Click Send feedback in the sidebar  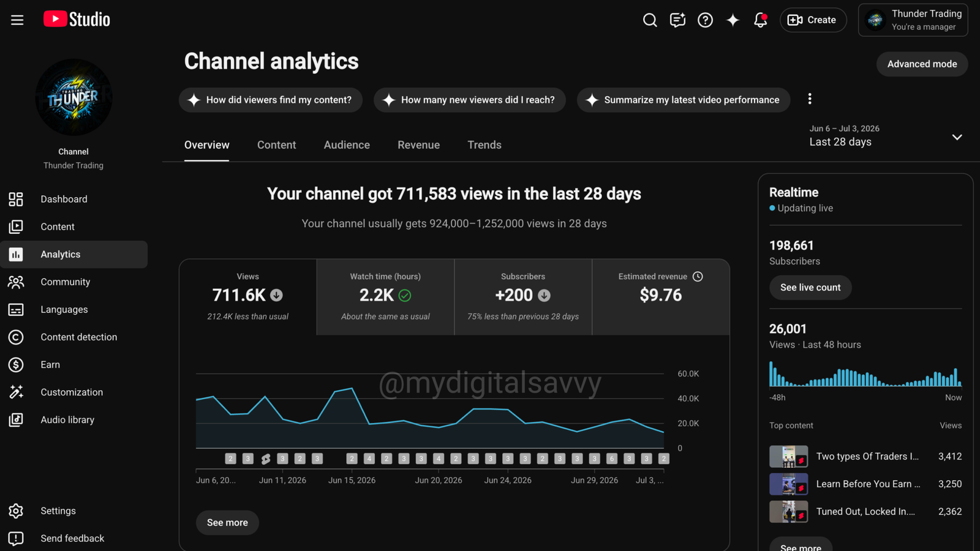73,538
